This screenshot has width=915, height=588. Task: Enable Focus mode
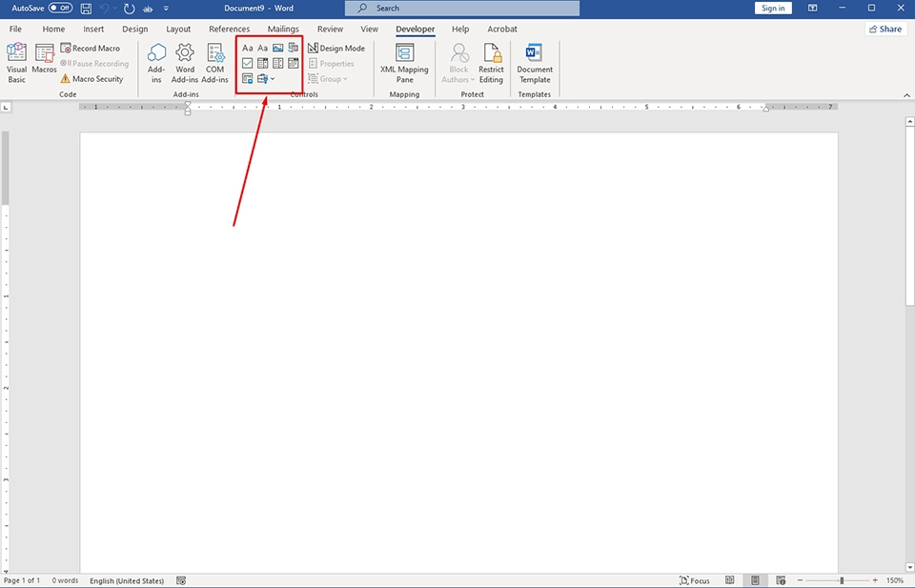(x=695, y=580)
